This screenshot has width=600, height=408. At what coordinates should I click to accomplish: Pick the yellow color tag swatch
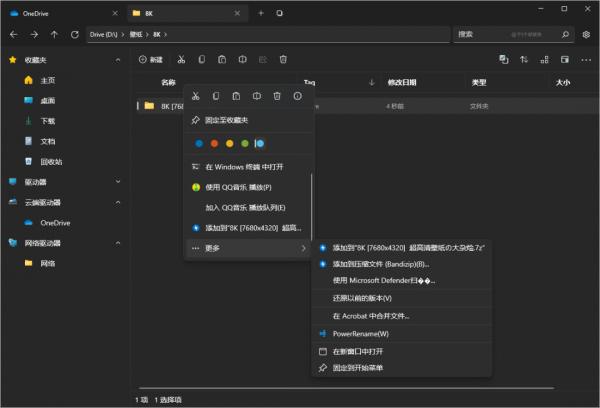[x=230, y=144]
